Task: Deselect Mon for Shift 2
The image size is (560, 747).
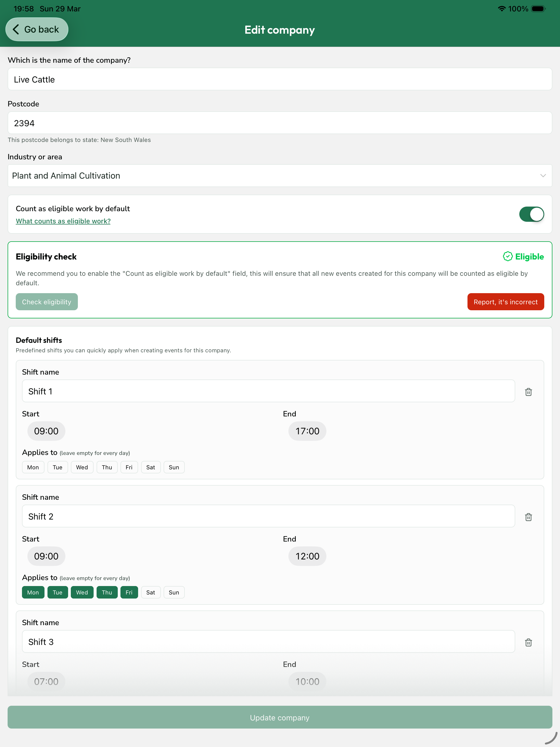Action: tap(33, 592)
